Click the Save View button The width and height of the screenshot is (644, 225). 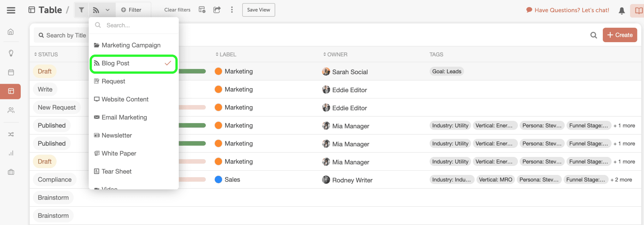pyautogui.click(x=258, y=10)
